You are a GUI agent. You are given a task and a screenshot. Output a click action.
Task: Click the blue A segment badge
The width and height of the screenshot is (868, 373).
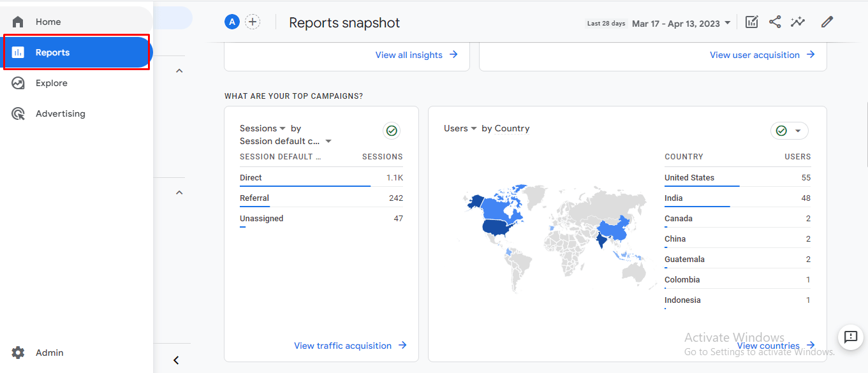click(232, 22)
